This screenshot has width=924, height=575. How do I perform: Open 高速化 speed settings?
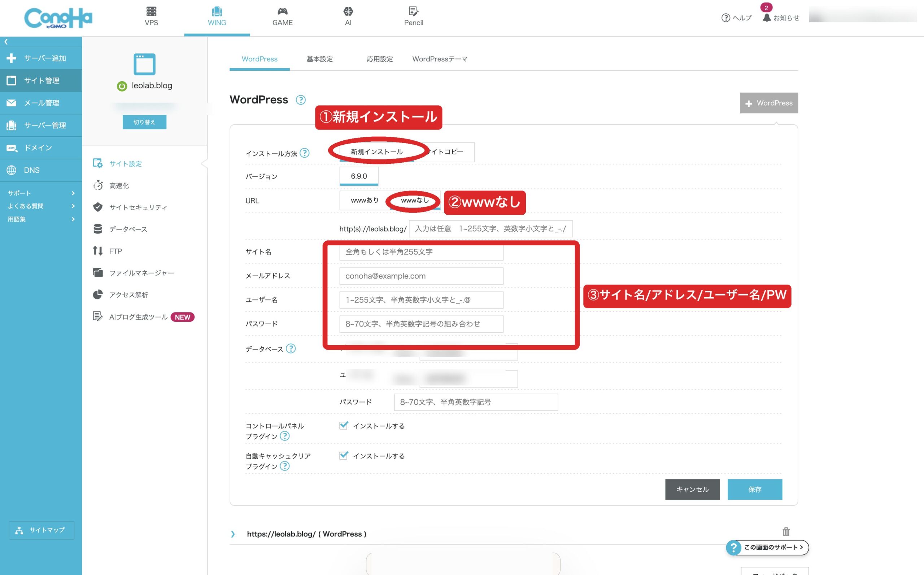[111, 185]
